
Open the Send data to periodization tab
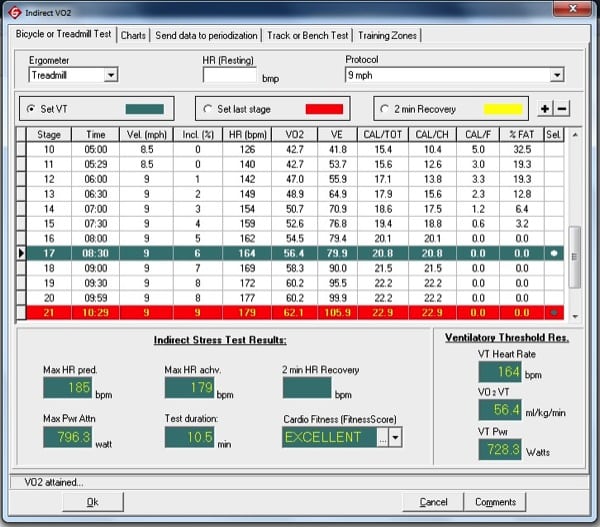click(x=206, y=36)
